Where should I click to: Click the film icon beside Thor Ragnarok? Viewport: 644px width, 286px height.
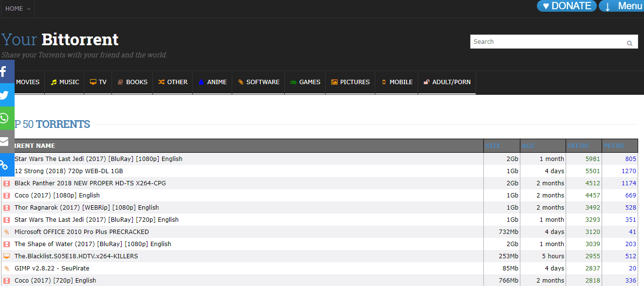(x=6, y=208)
